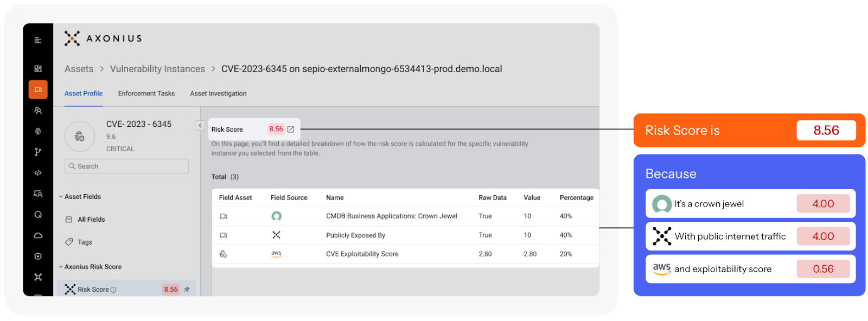Collapse the left panel with the chevron button
Viewport: 868px width, 321px height.
point(200,125)
